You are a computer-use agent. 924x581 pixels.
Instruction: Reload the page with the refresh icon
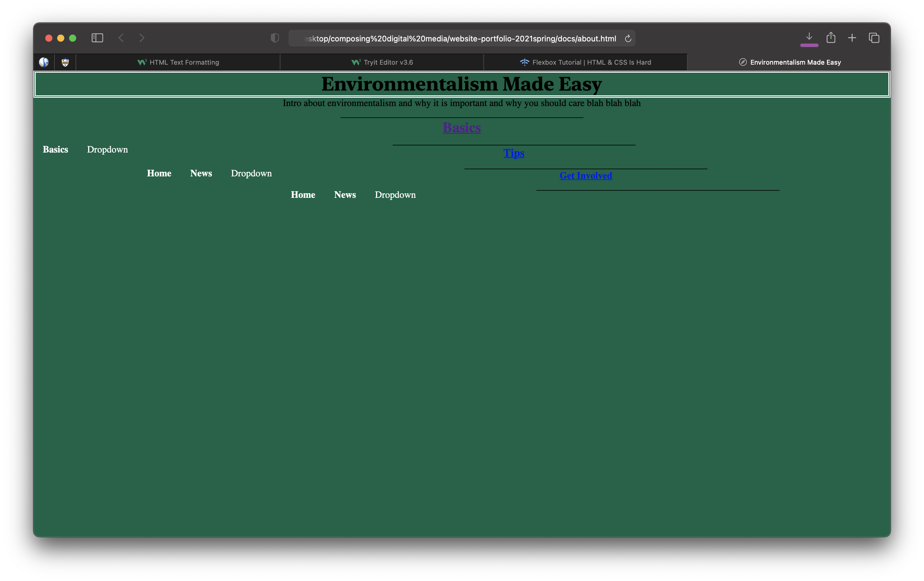[x=628, y=38]
